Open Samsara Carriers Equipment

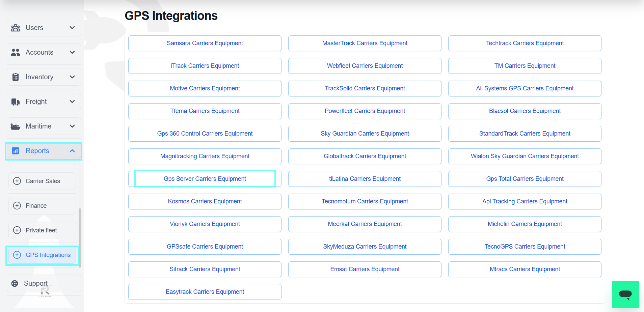tap(205, 43)
